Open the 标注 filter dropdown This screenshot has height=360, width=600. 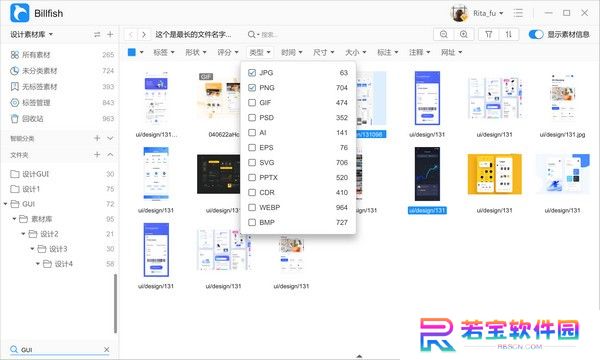coord(388,52)
